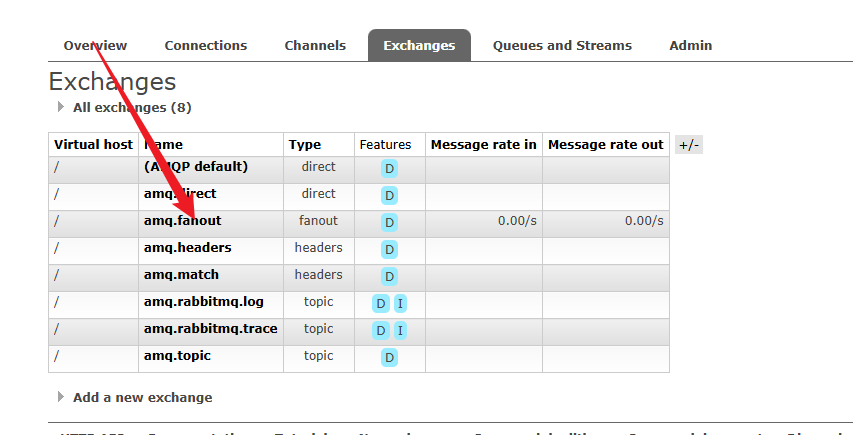
Task: Click the / virtual host cell of amq.match
Action: (x=94, y=278)
